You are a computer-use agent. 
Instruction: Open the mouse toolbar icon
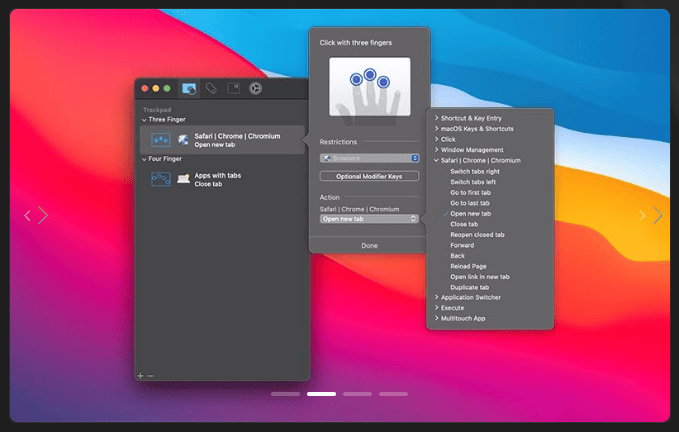[x=211, y=88]
